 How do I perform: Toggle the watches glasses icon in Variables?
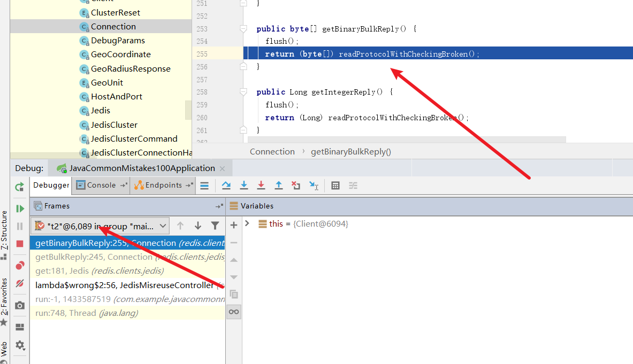pyautogui.click(x=234, y=312)
